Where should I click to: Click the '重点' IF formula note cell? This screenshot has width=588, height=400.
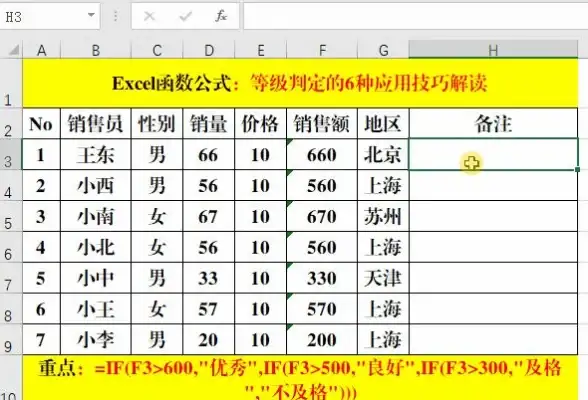[x=300, y=378]
